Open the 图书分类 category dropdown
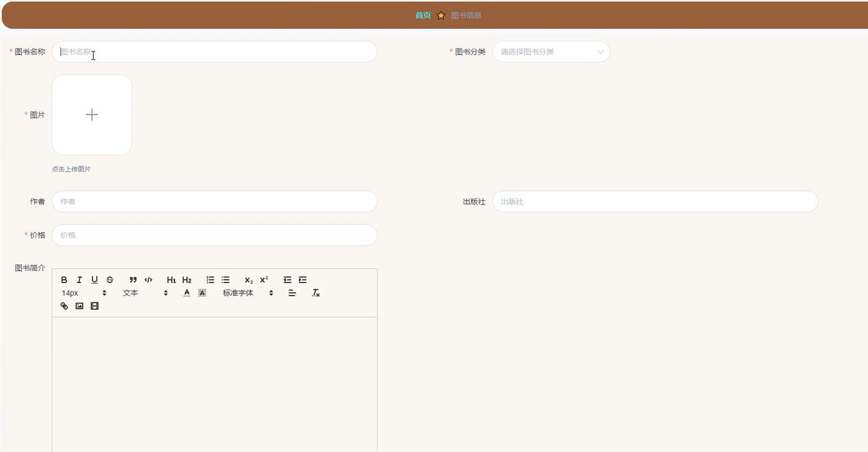 [551, 52]
